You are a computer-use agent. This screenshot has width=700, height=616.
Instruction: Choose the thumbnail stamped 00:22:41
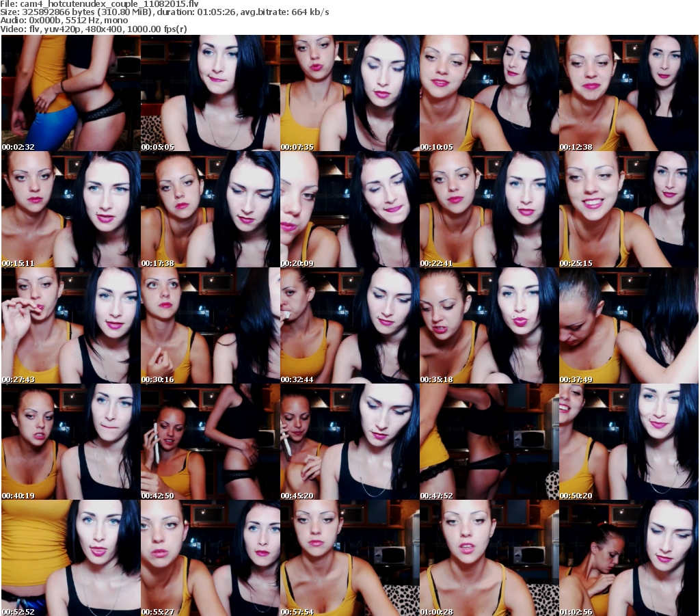coord(489,209)
